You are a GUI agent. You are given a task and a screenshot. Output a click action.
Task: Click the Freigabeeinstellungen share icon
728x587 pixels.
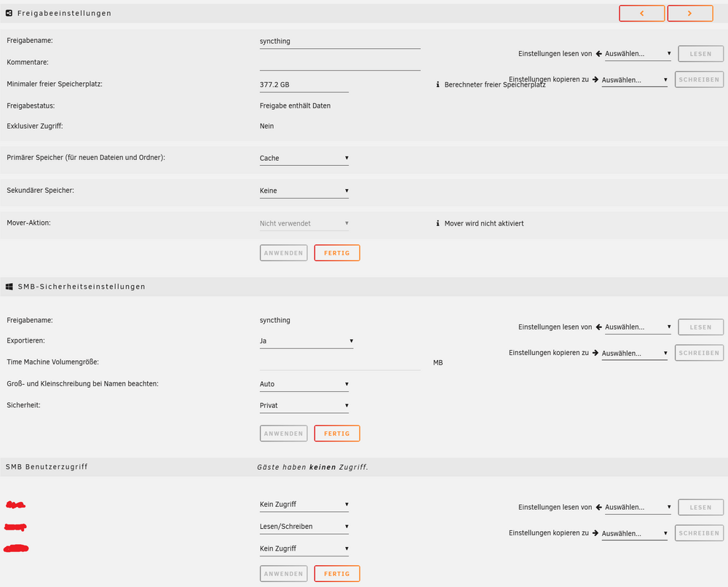tap(9, 14)
